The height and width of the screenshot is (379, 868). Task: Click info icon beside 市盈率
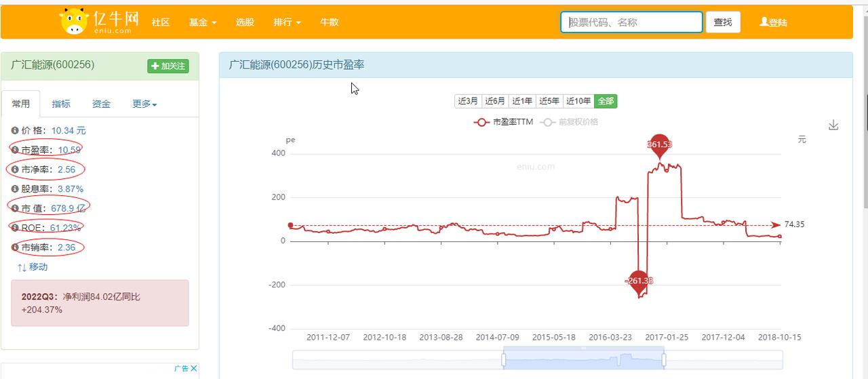pyautogui.click(x=15, y=150)
